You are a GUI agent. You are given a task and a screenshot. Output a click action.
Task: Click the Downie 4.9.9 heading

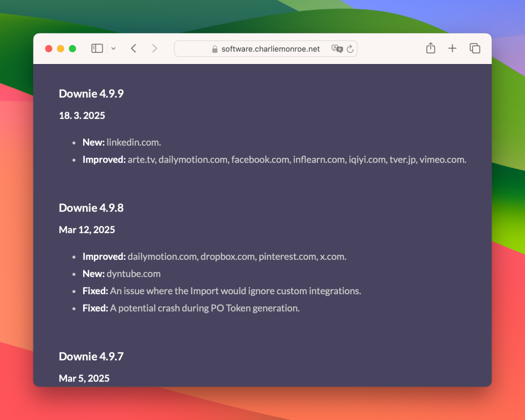point(91,94)
